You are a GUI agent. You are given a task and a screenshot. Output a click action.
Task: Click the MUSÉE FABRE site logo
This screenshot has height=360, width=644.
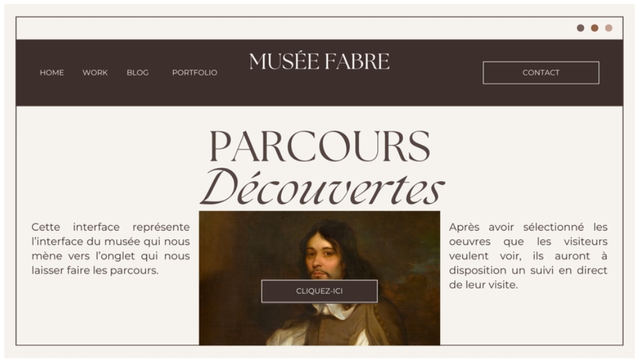[x=319, y=62]
